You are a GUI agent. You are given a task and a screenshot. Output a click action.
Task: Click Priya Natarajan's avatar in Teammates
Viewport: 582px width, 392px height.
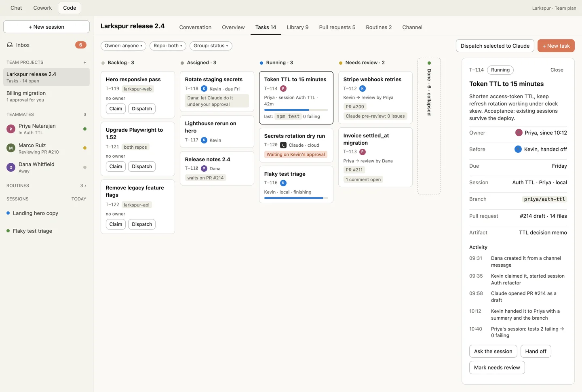coord(11,129)
